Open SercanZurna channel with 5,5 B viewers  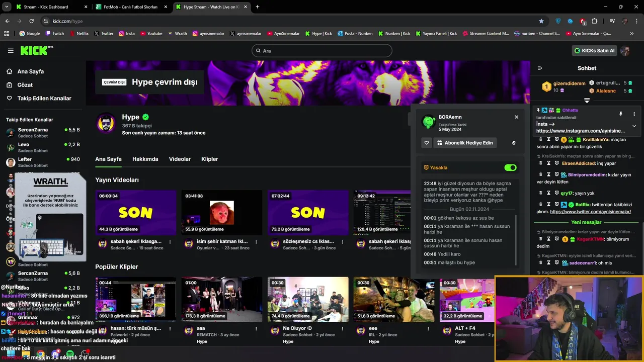pos(43,133)
